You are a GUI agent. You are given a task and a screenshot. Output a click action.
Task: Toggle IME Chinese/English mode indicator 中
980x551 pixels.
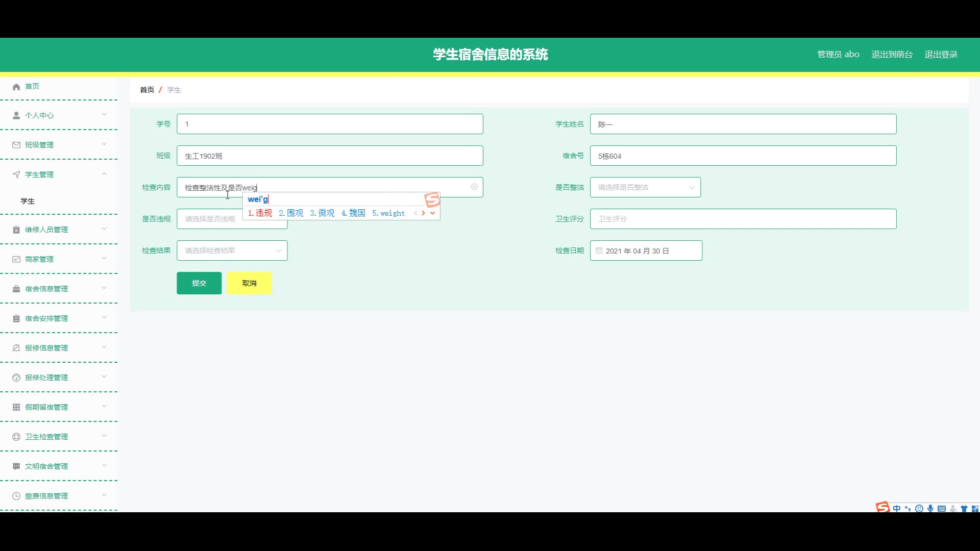(897, 508)
